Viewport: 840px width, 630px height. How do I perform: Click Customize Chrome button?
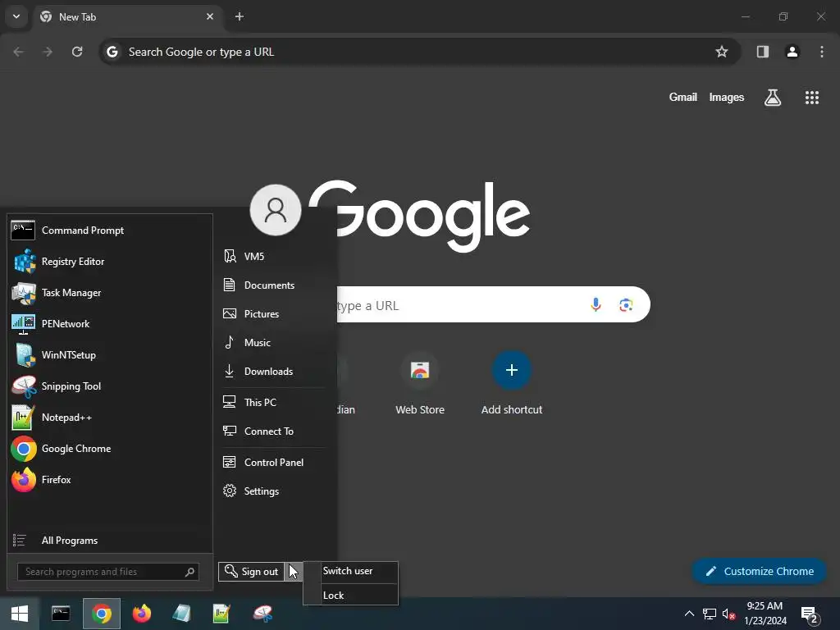(759, 572)
